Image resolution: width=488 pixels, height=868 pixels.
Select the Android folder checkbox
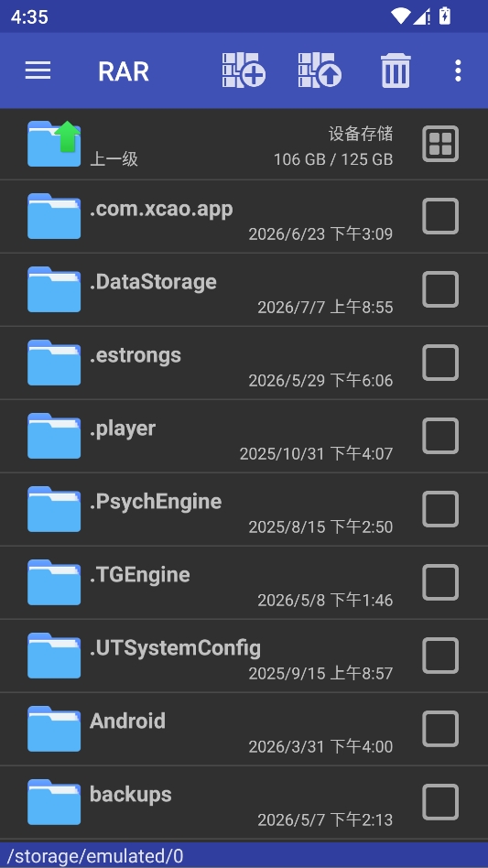coord(440,729)
